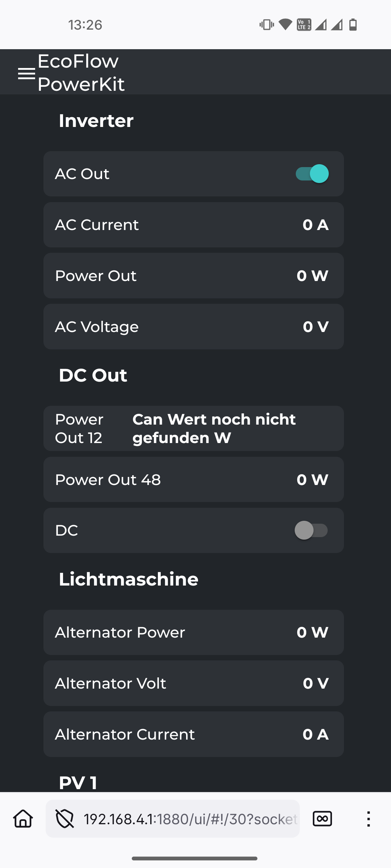Open the hamburger navigation menu
The image size is (391, 868).
26,73
